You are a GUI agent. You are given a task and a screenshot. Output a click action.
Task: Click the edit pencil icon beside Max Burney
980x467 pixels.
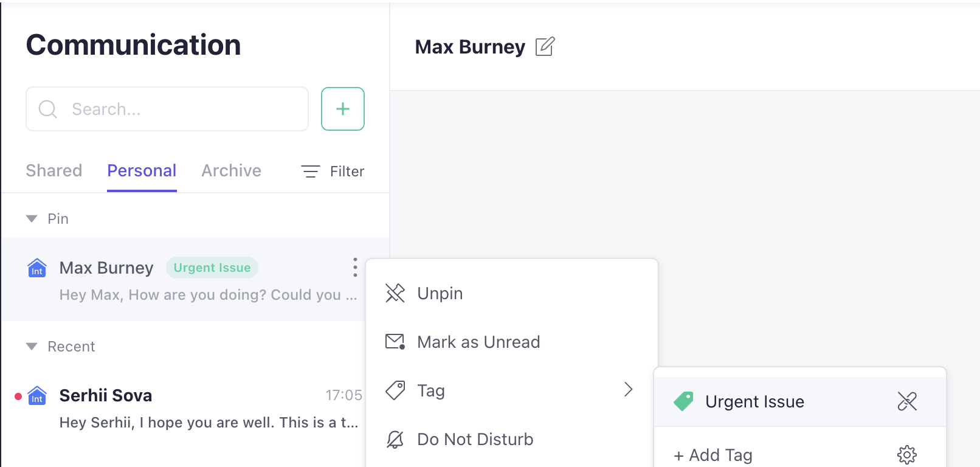point(545,47)
